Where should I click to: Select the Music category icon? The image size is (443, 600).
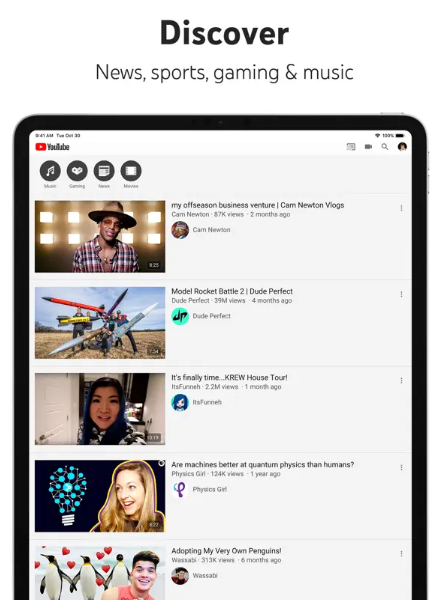tap(50, 171)
